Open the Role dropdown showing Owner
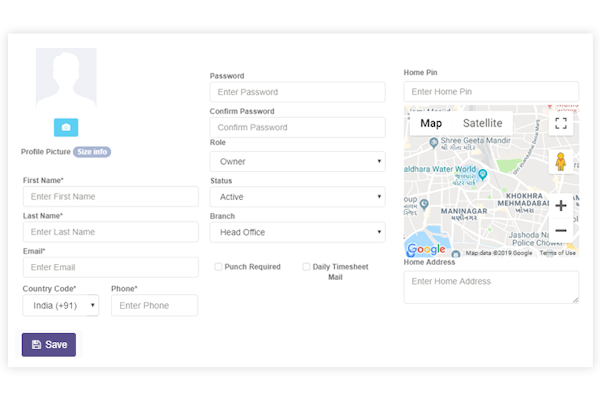 pos(297,161)
